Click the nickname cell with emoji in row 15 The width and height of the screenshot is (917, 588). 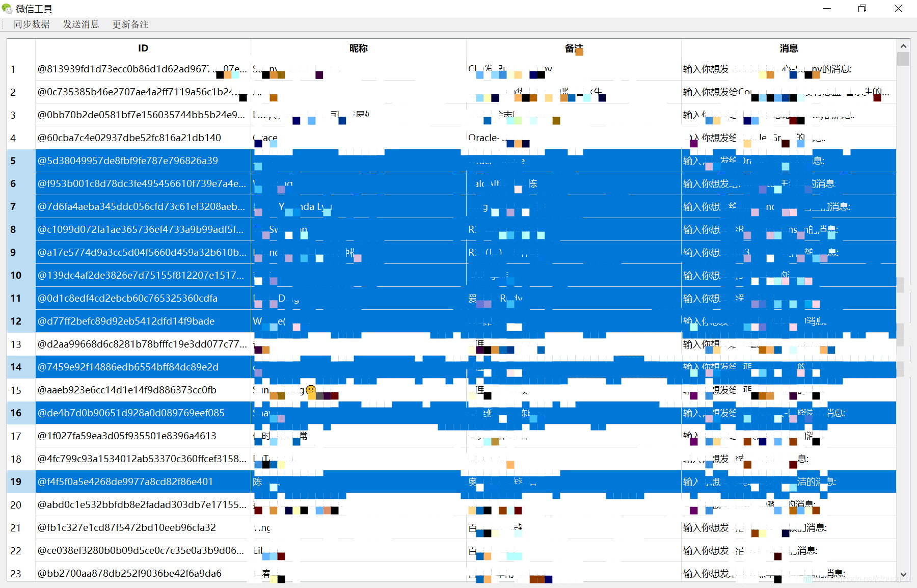click(x=359, y=390)
